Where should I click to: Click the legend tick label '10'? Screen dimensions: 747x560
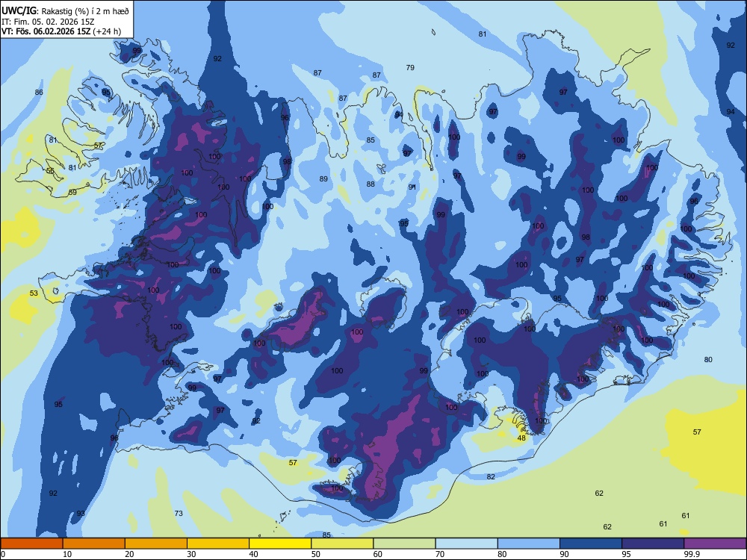(67, 554)
